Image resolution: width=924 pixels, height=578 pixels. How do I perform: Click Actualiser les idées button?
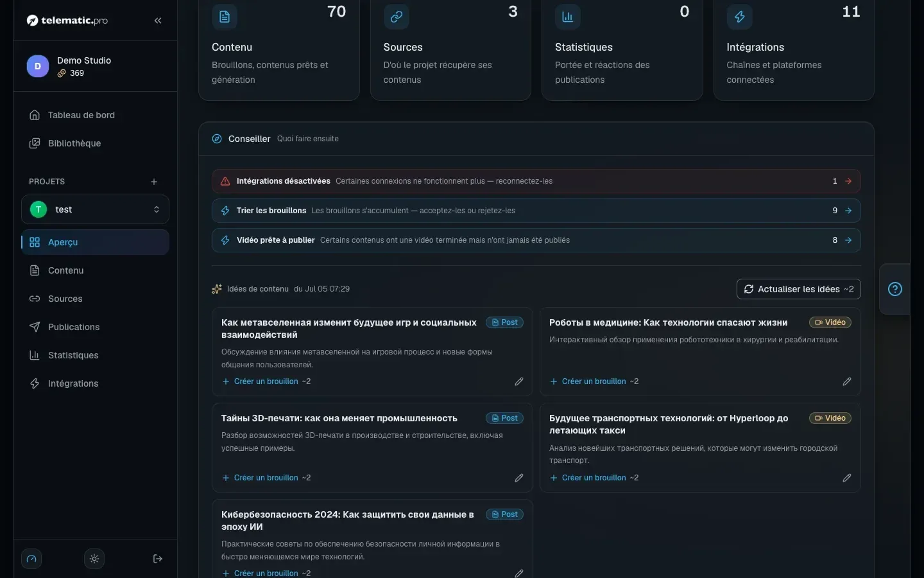coord(798,289)
